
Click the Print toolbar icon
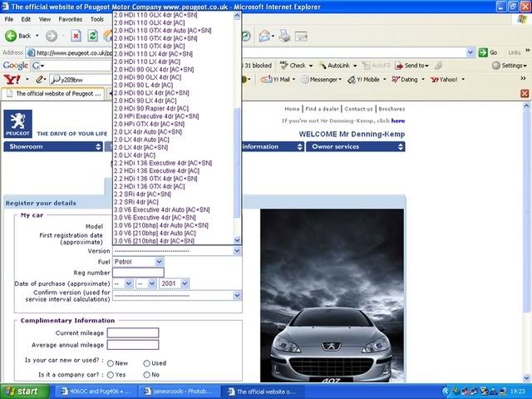pyautogui.click(x=284, y=36)
